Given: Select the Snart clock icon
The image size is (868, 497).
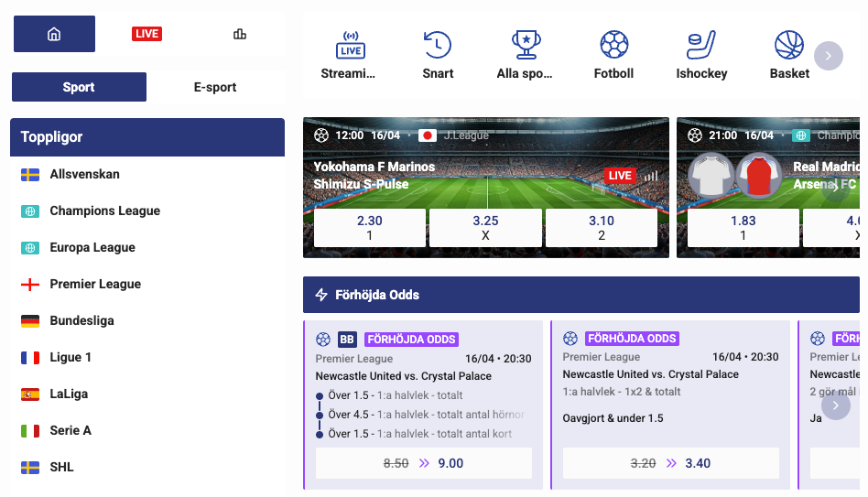Looking at the screenshot, I should click(x=438, y=45).
